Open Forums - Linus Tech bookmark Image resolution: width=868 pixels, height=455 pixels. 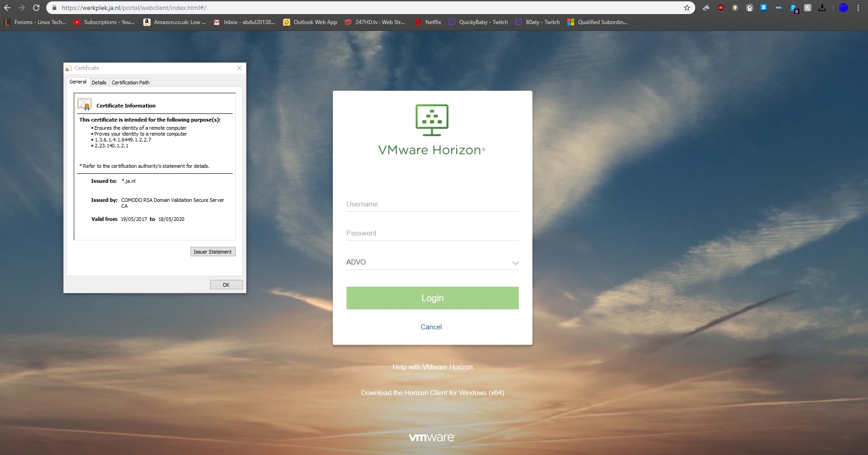pyautogui.click(x=35, y=22)
